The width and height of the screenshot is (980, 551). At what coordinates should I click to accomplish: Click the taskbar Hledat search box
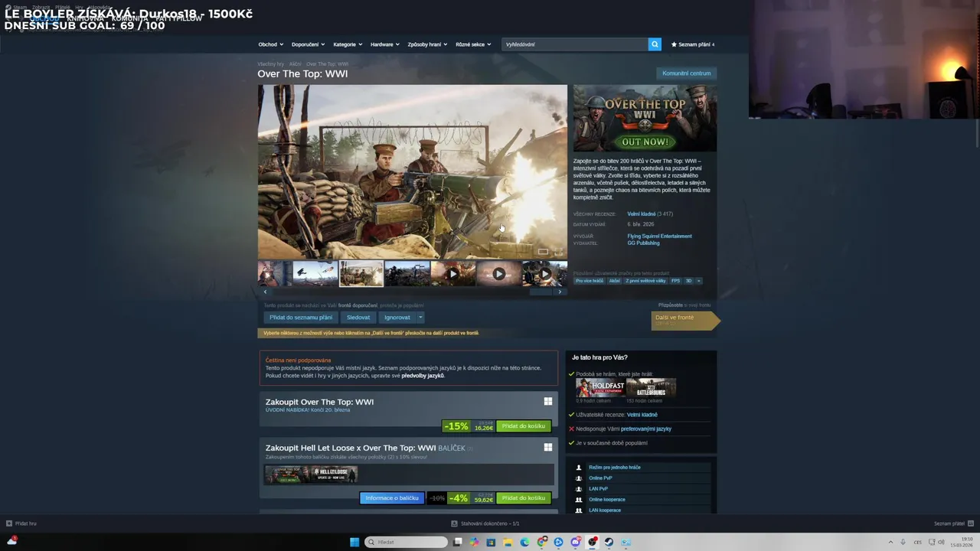click(406, 542)
